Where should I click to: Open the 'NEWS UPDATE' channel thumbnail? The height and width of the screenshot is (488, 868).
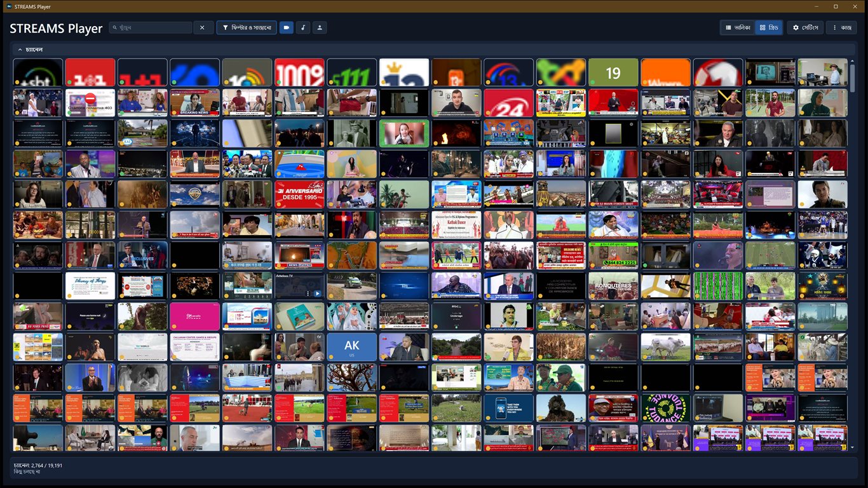[x=300, y=255]
